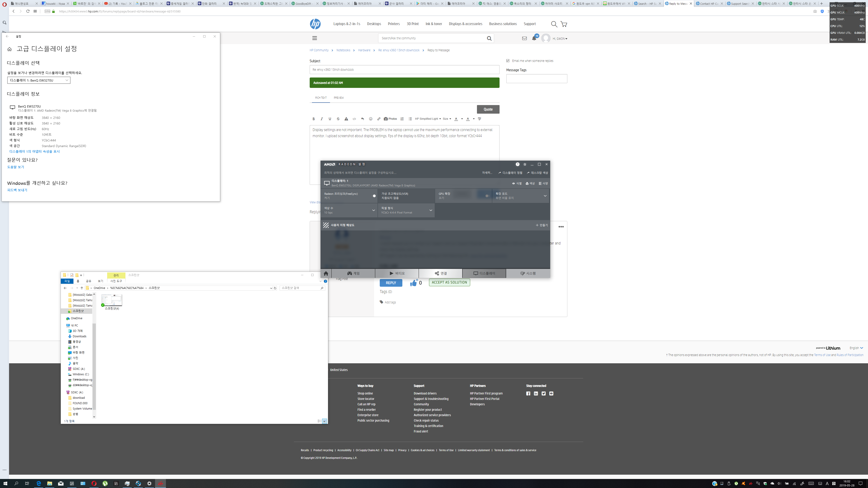Insert code sample with </> icon

pyautogui.click(x=354, y=119)
